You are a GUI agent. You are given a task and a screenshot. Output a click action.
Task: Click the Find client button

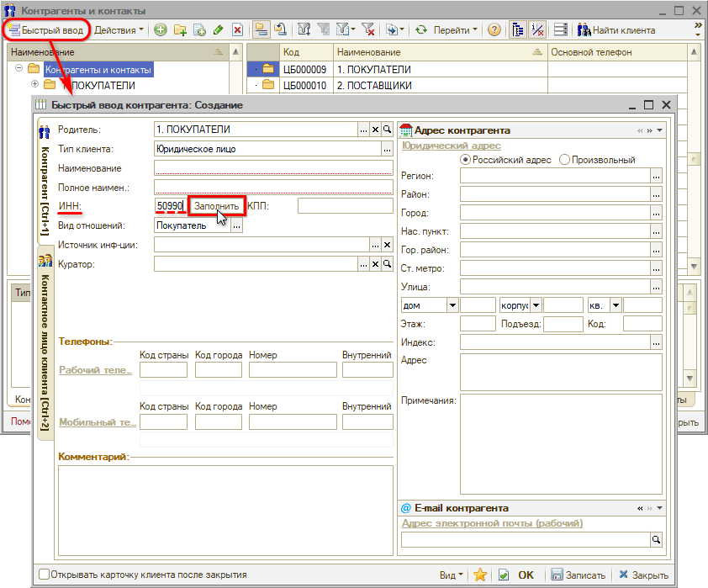pyautogui.click(x=616, y=30)
